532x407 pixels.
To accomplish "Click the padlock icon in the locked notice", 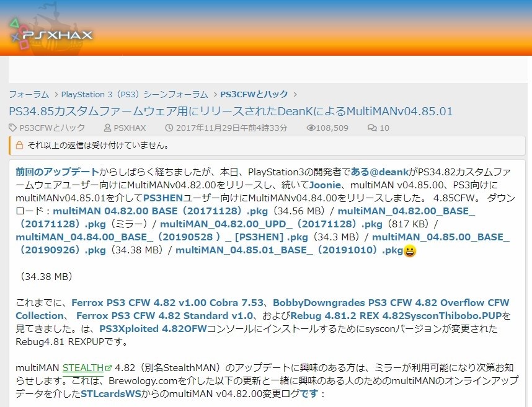I will pyautogui.click(x=20, y=146).
